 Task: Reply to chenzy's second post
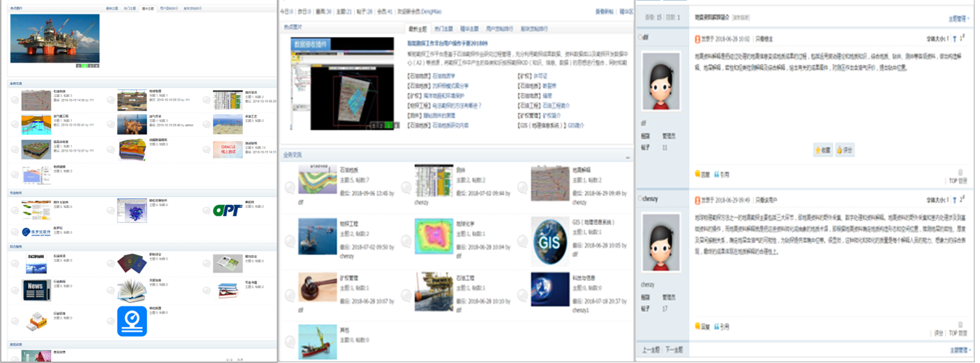702,327
